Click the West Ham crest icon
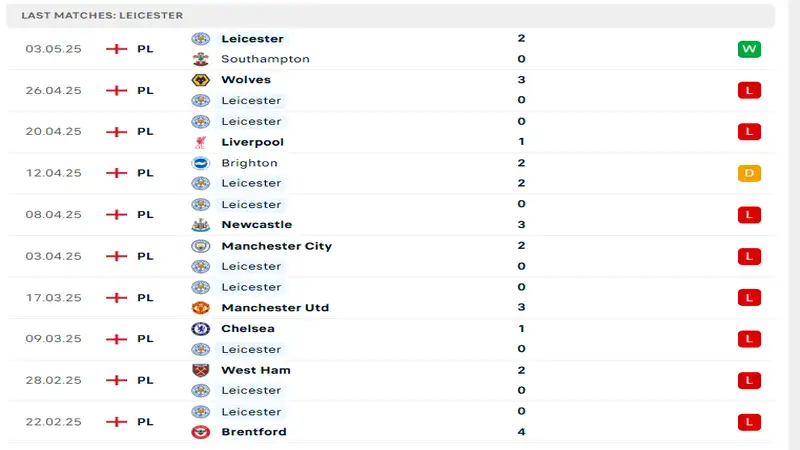The height and width of the screenshot is (450, 800). [201, 370]
